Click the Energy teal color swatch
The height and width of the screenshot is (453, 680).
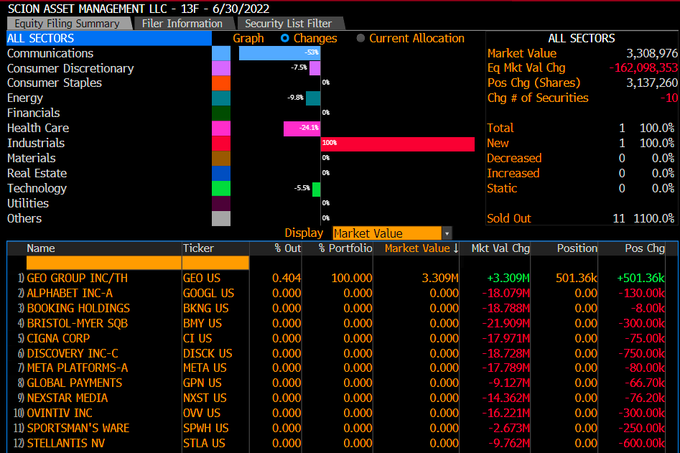[x=221, y=98]
